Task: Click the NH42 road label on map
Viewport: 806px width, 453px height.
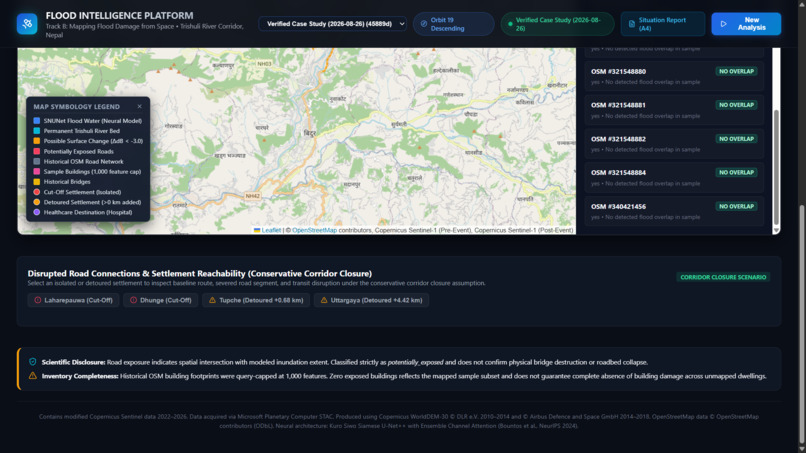Action: tap(252, 196)
